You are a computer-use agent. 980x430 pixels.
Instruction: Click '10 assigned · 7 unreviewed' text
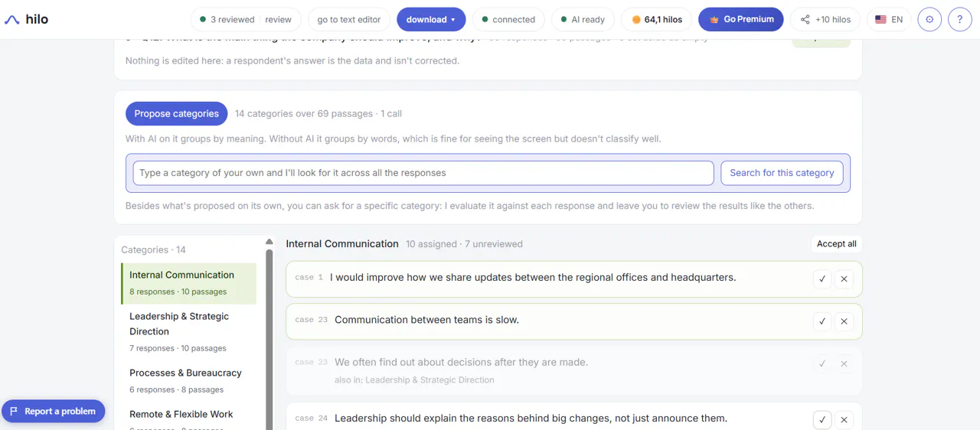click(464, 244)
